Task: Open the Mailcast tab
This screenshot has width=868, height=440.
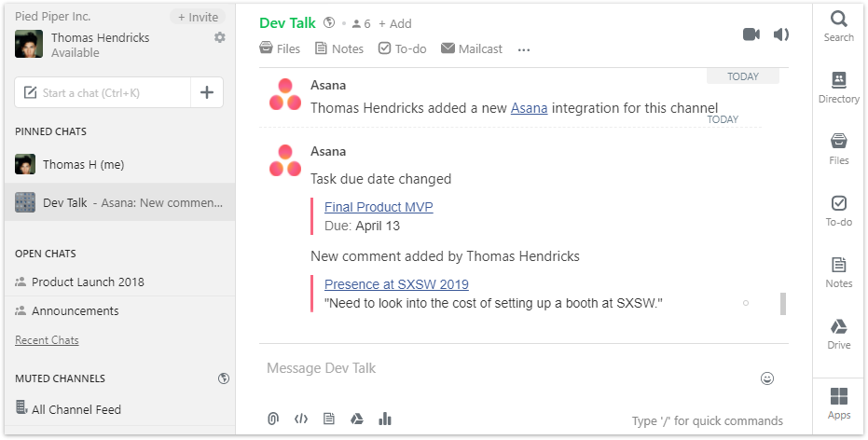Action: (x=472, y=48)
